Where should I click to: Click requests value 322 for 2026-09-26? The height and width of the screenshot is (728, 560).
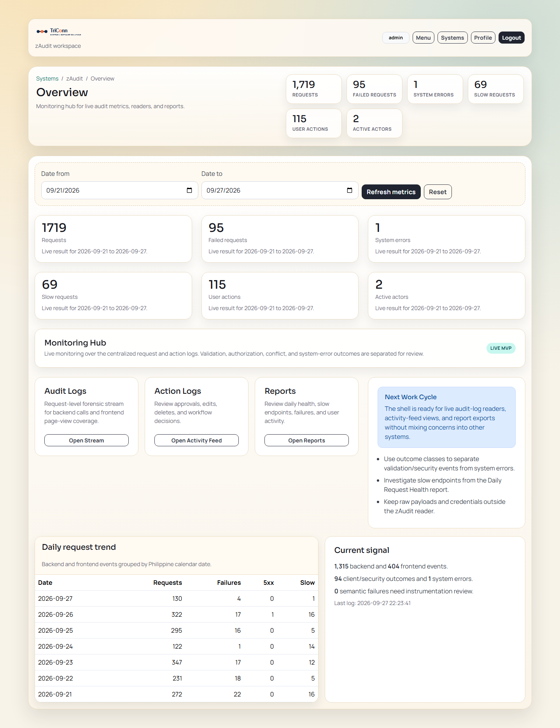pyautogui.click(x=177, y=615)
